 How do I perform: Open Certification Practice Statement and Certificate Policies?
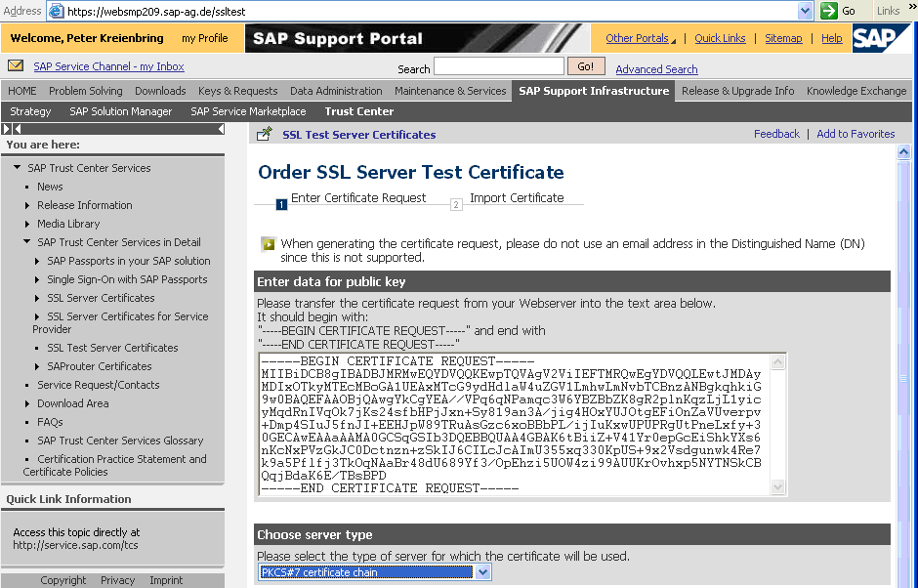point(115,465)
